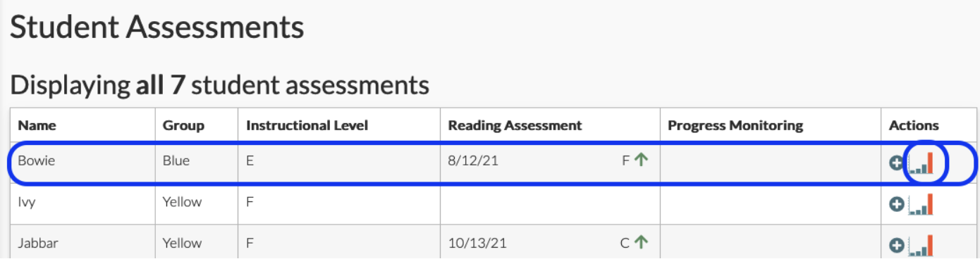Click Ivy's empty Progress Monitoring cell

[770, 204]
